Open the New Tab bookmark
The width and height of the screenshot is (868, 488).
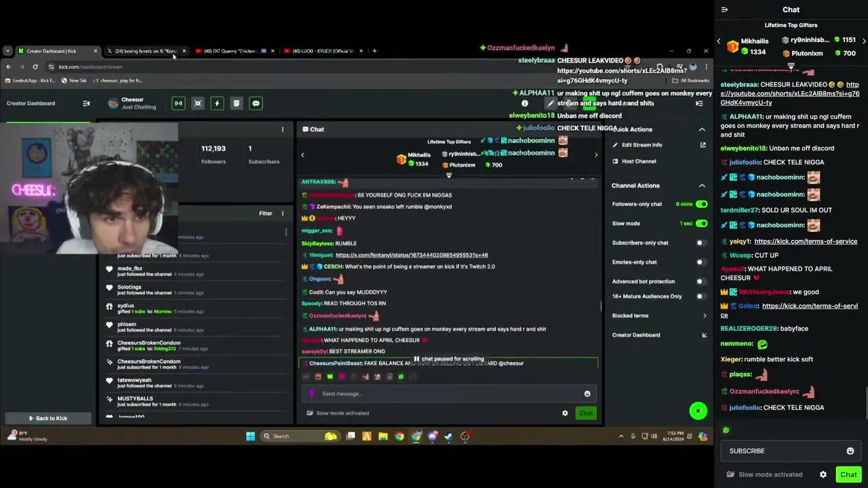click(74, 81)
